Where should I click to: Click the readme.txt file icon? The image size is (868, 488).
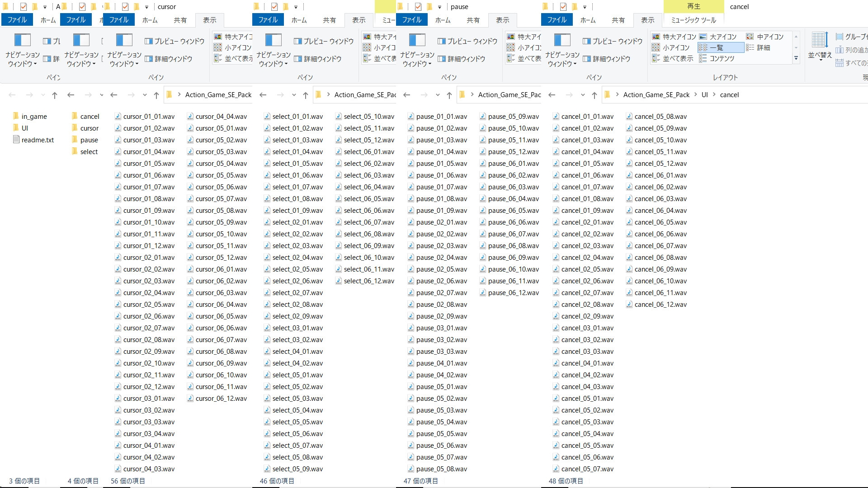16,140
